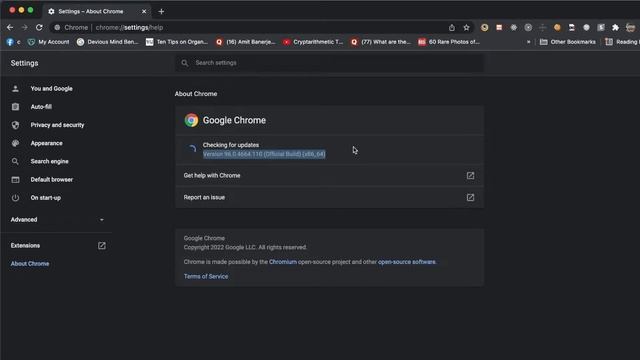The image size is (640, 360).
Task: Select Search engine in the sidebar
Action: pos(49,161)
